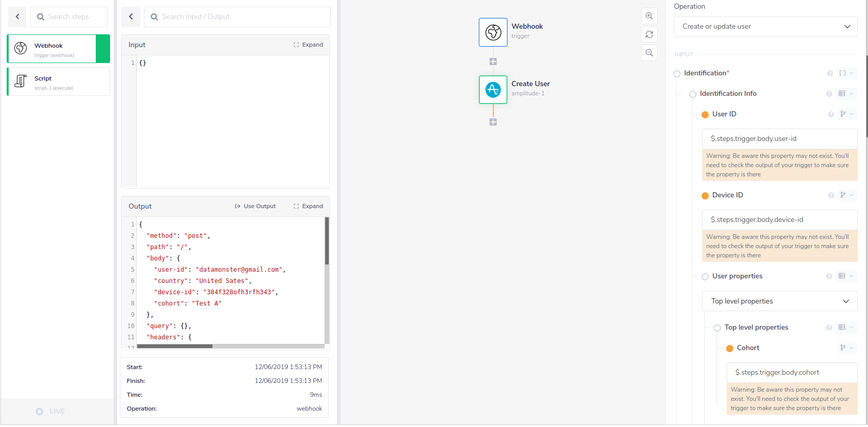868x427 pixels.
Task: Click the zoom in magnifier icon
Action: 649,16
